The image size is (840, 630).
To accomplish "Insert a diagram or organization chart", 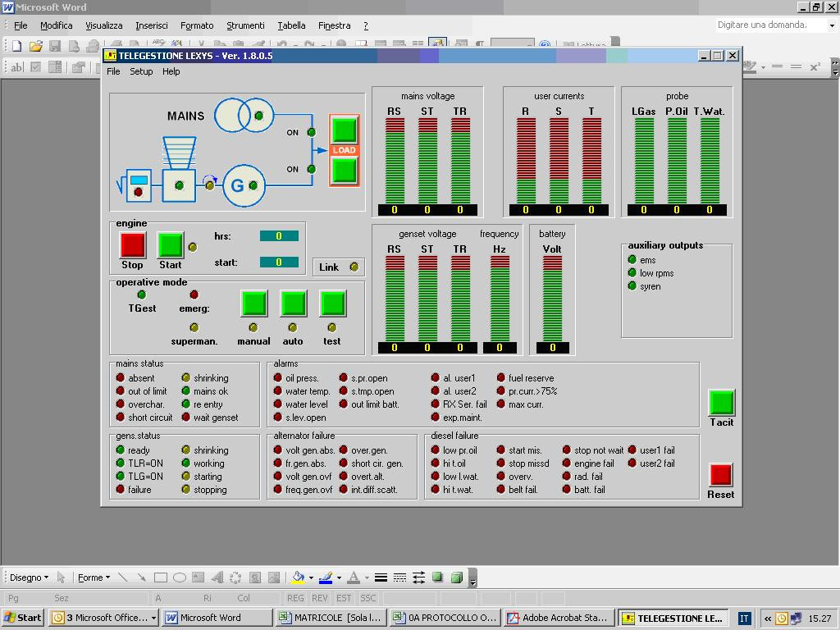I will pyautogui.click(x=235, y=577).
